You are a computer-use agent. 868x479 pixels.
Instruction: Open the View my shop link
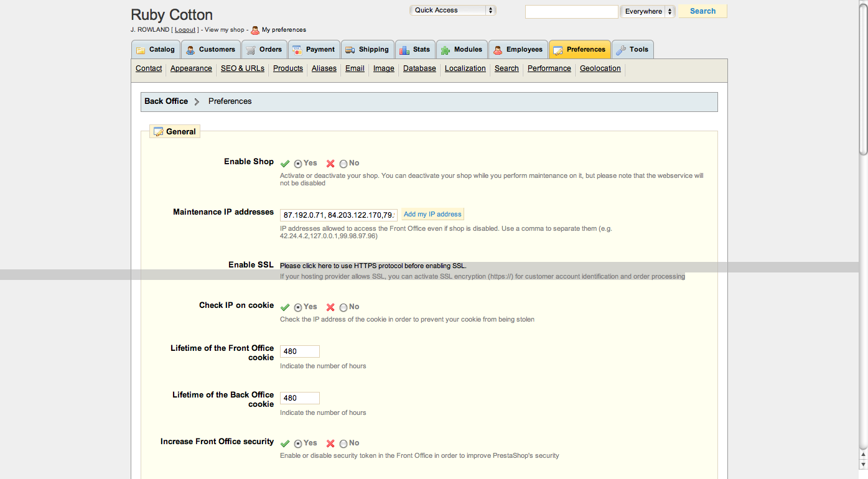coord(225,30)
